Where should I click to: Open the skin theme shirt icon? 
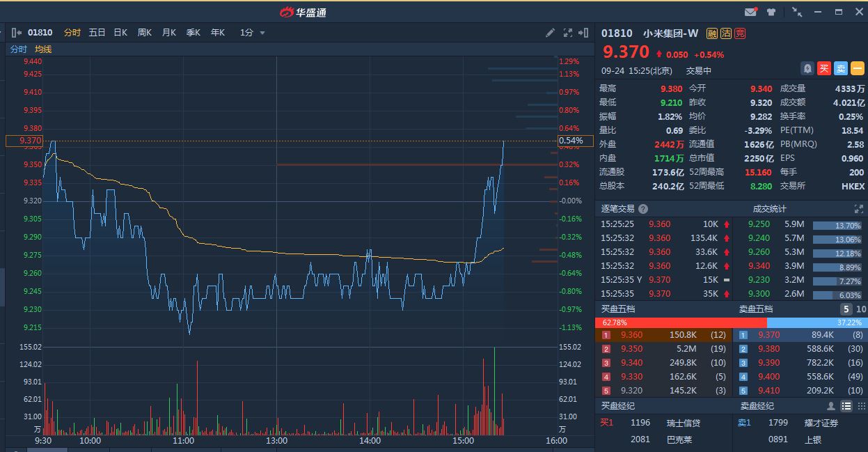tap(771, 12)
